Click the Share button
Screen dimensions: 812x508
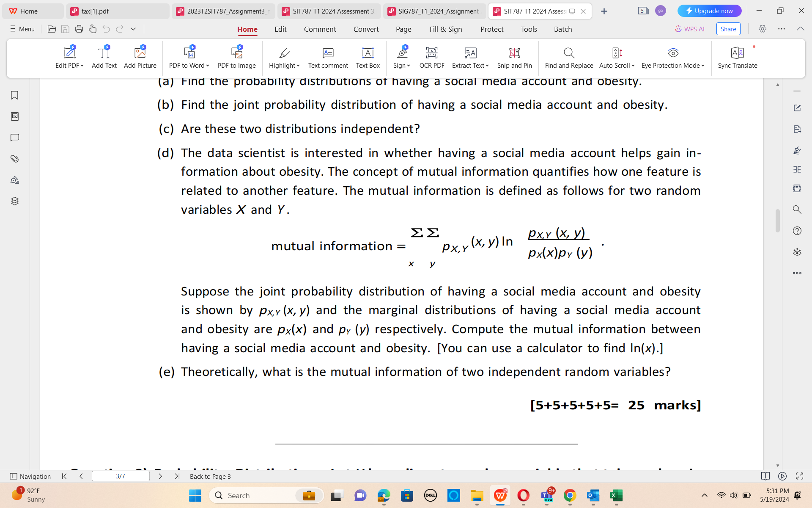click(x=728, y=29)
